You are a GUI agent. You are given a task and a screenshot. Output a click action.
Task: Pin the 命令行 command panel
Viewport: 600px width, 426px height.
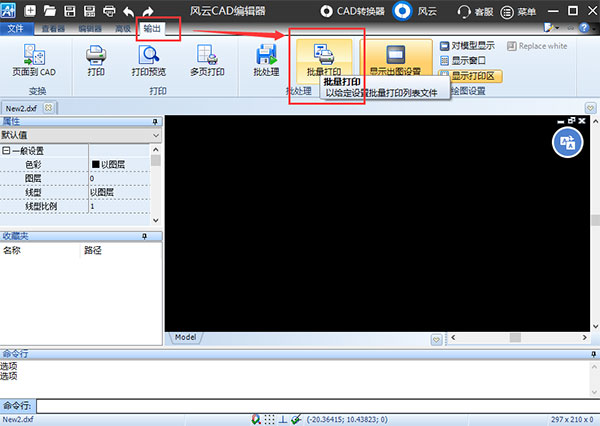(x=593, y=354)
